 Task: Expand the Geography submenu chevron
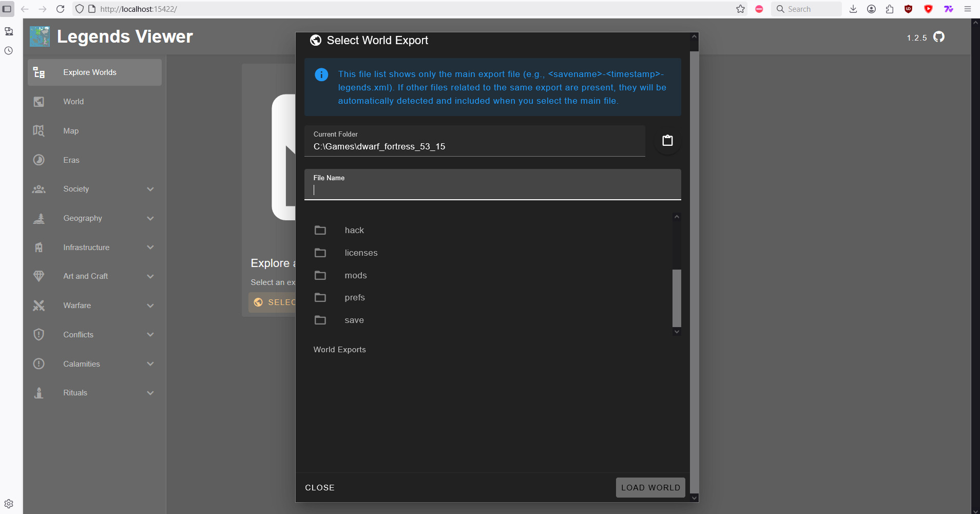[150, 218]
